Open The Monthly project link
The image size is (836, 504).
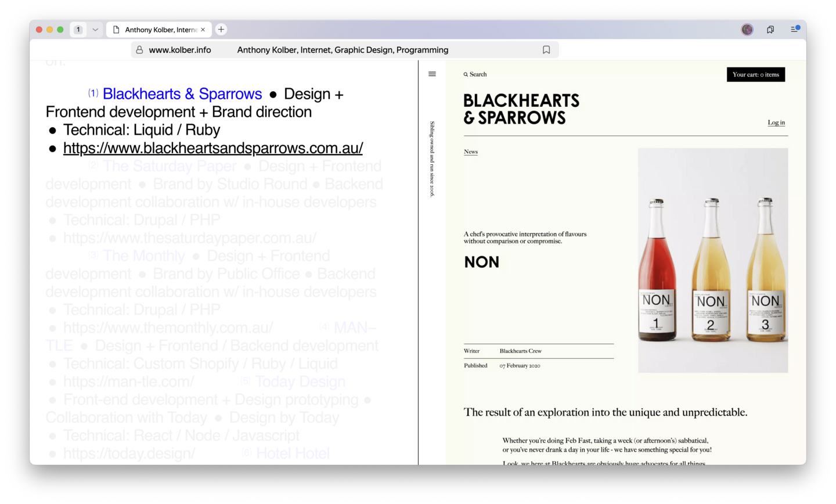(144, 256)
